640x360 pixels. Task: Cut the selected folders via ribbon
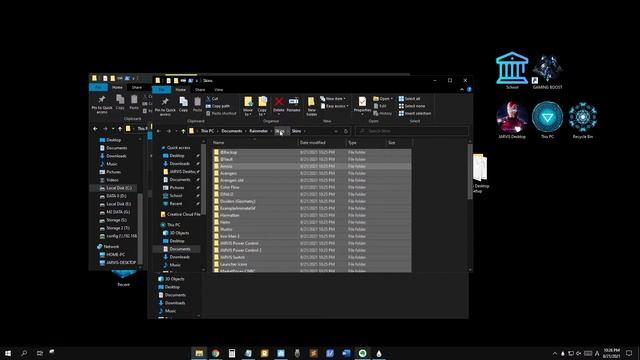212,99
